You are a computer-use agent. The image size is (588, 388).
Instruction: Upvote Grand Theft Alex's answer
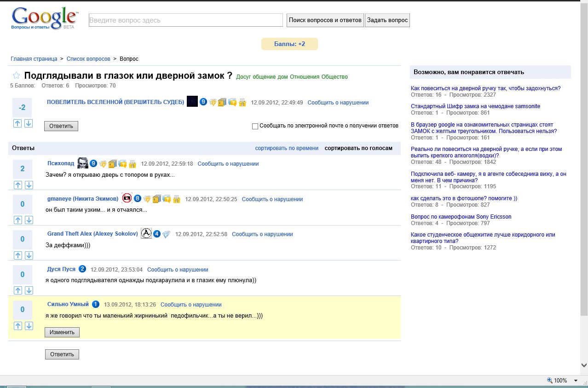click(18, 255)
